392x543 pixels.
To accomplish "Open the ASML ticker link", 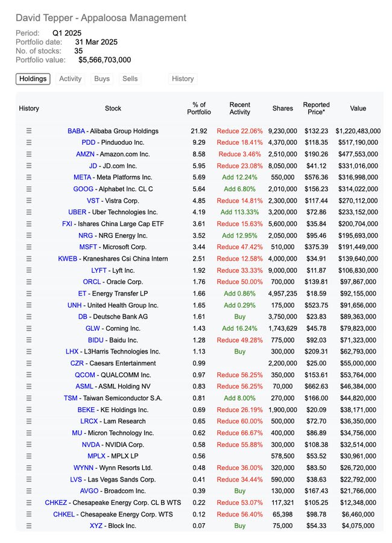I will click(84, 387).
